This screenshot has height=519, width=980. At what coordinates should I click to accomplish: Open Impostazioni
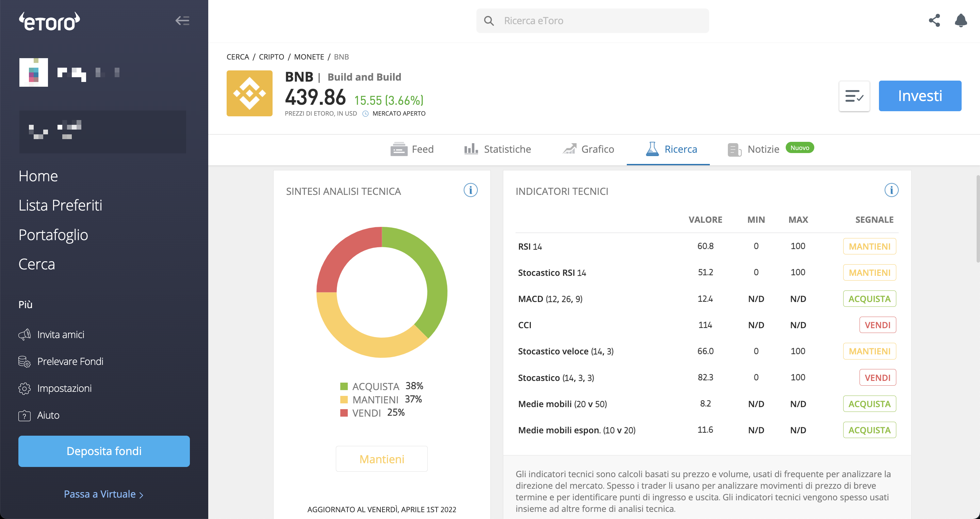64,389
